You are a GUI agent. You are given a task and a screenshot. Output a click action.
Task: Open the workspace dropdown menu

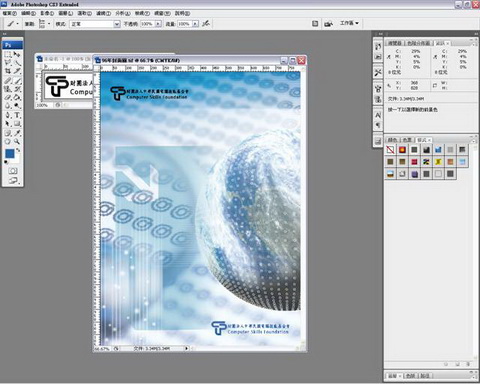point(349,23)
